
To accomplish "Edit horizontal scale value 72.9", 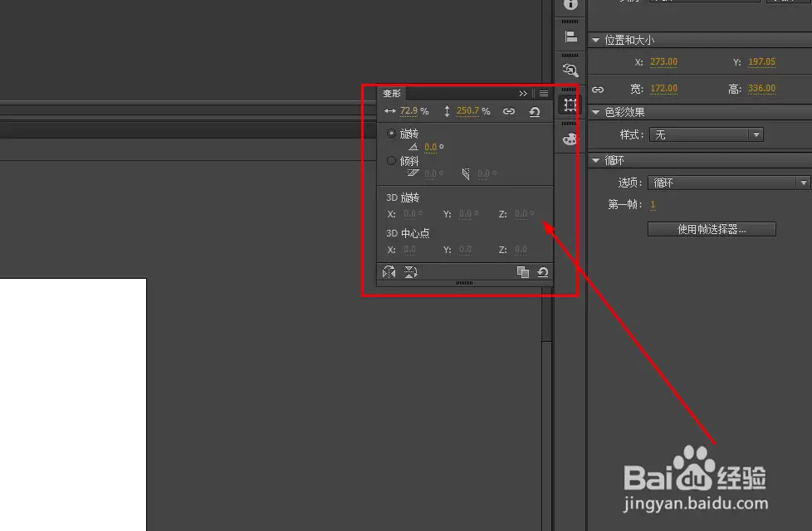I will [408, 110].
